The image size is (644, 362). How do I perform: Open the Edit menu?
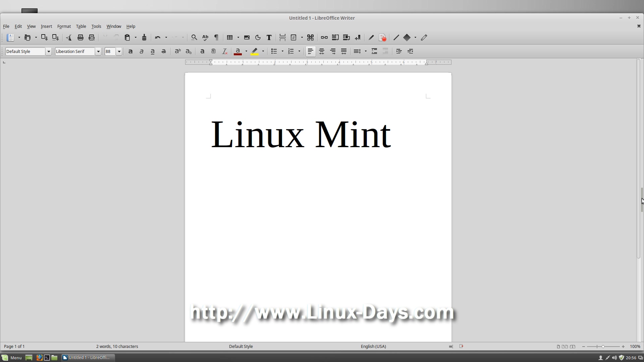[x=18, y=26]
